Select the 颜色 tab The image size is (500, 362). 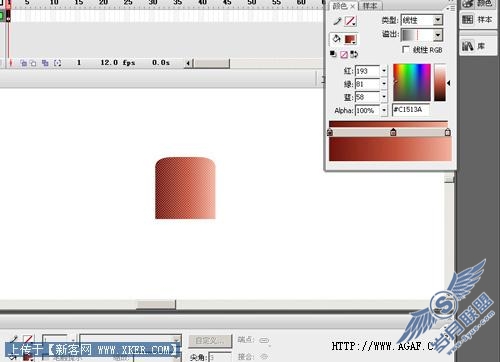[340, 6]
